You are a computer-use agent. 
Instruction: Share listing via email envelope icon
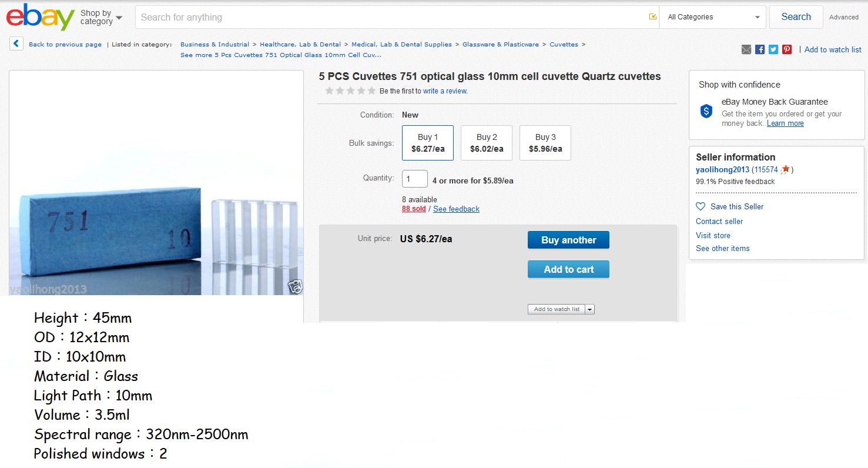click(x=746, y=50)
